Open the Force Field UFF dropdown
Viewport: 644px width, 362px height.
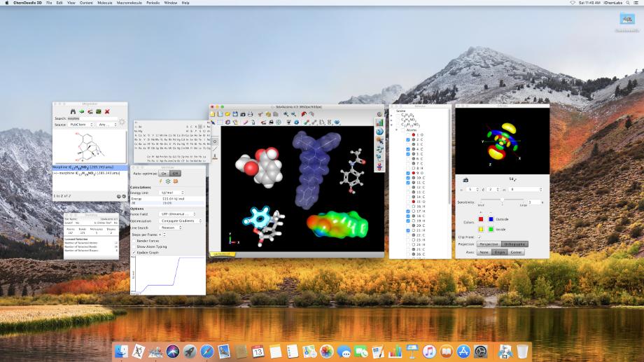[177, 214]
